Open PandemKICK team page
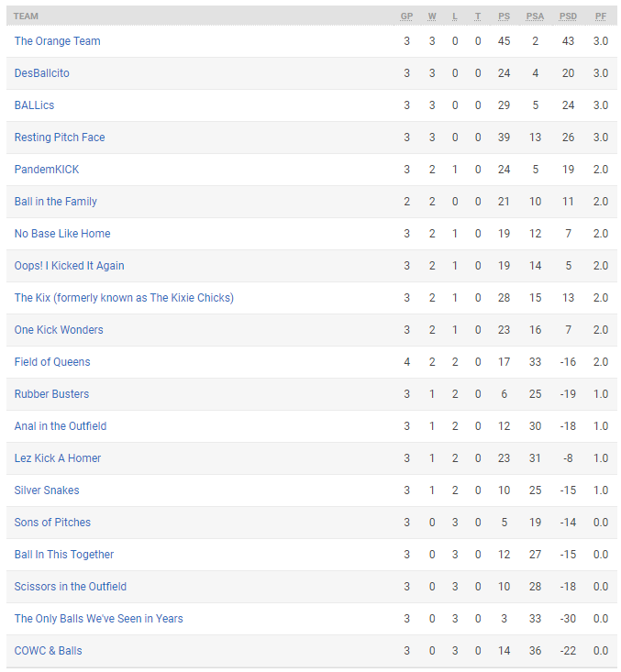 pyautogui.click(x=47, y=170)
